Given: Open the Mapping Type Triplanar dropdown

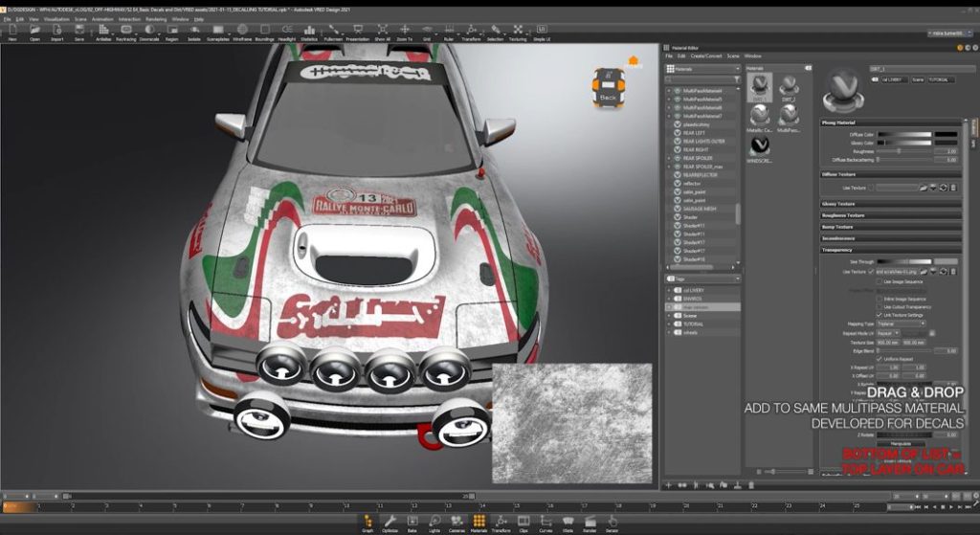Looking at the screenshot, I should tap(901, 323).
